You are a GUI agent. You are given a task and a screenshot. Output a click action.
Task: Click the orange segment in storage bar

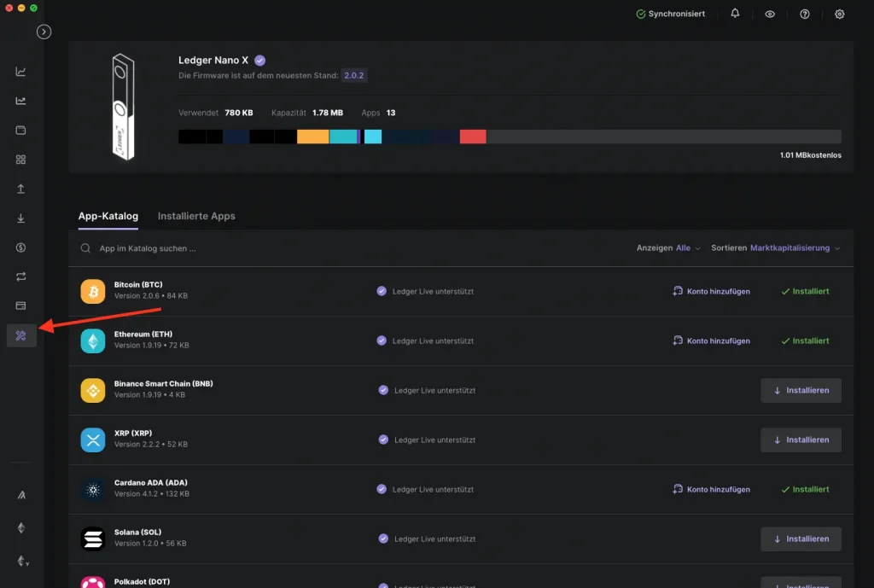tap(312, 137)
